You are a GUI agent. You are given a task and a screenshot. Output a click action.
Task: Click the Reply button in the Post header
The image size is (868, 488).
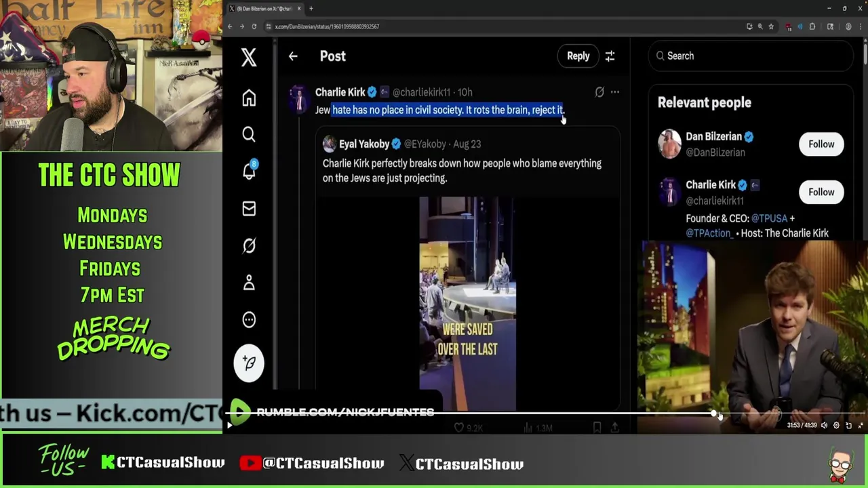pos(578,56)
